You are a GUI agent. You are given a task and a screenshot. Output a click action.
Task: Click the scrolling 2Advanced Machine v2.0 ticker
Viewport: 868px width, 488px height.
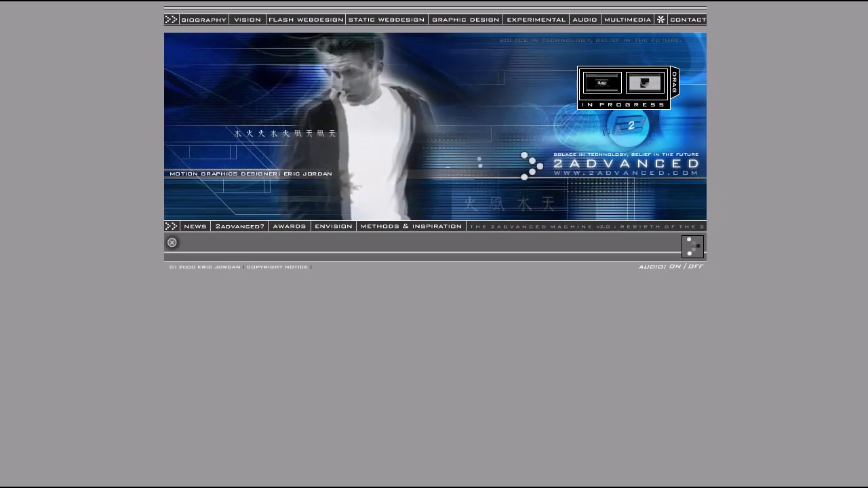pyautogui.click(x=587, y=226)
